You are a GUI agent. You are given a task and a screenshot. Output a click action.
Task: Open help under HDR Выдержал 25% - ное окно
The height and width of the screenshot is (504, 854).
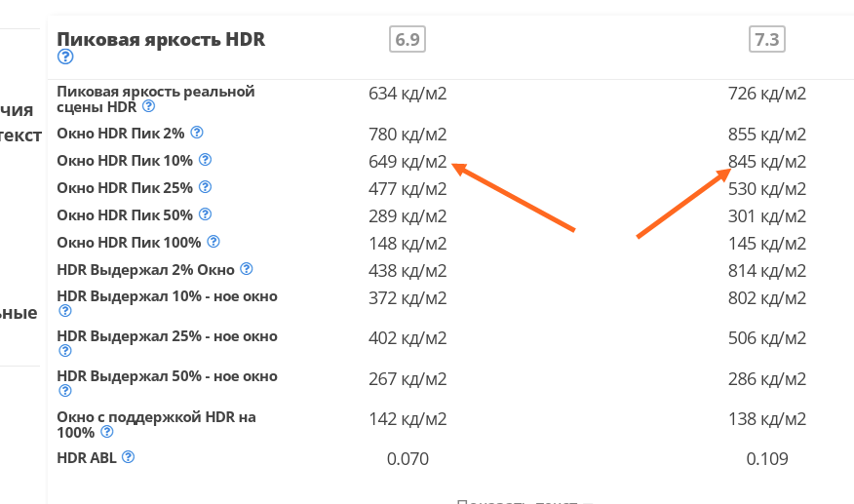pyautogui.click(x=65, y=351)
